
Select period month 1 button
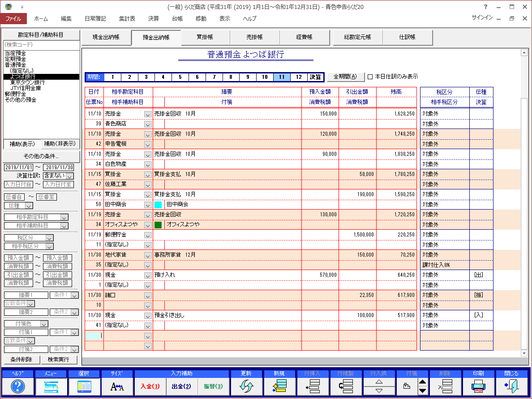pos(113,77)
